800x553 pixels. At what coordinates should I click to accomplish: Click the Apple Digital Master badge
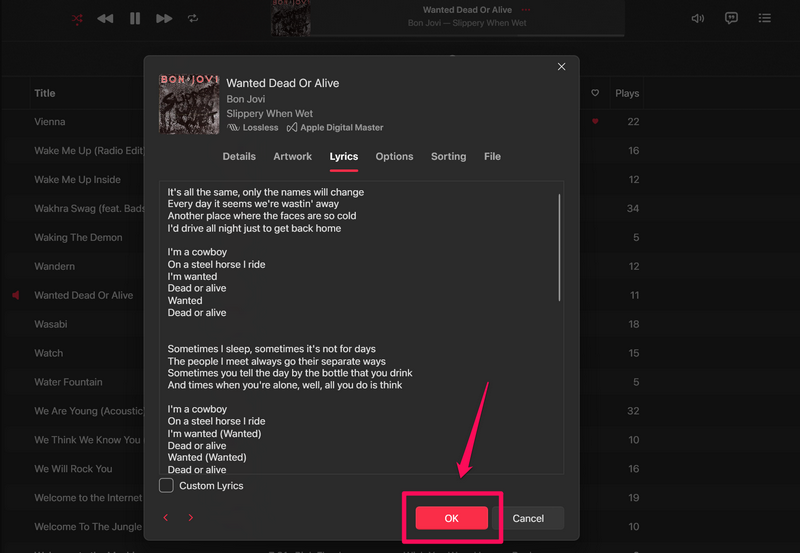point(335,128)
